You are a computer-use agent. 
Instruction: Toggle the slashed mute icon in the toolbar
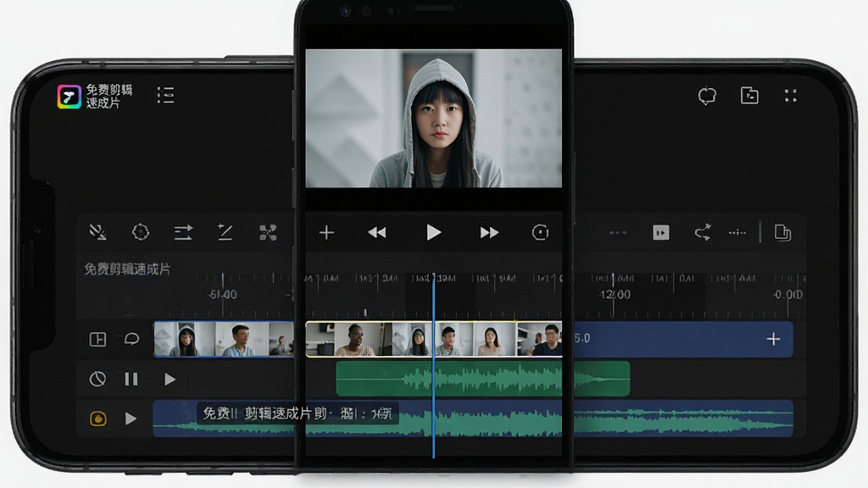pos(98,232)
